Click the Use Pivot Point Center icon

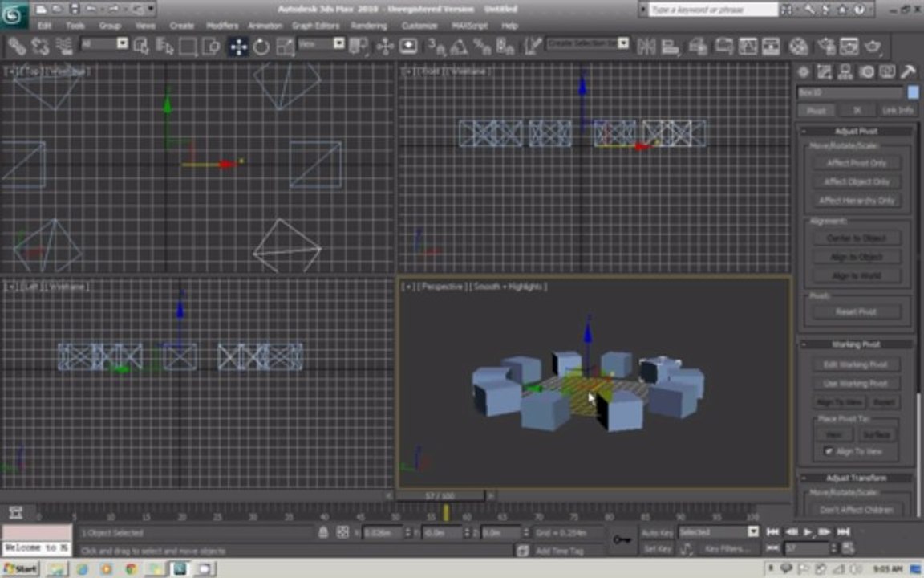click(x=359, y=46)
